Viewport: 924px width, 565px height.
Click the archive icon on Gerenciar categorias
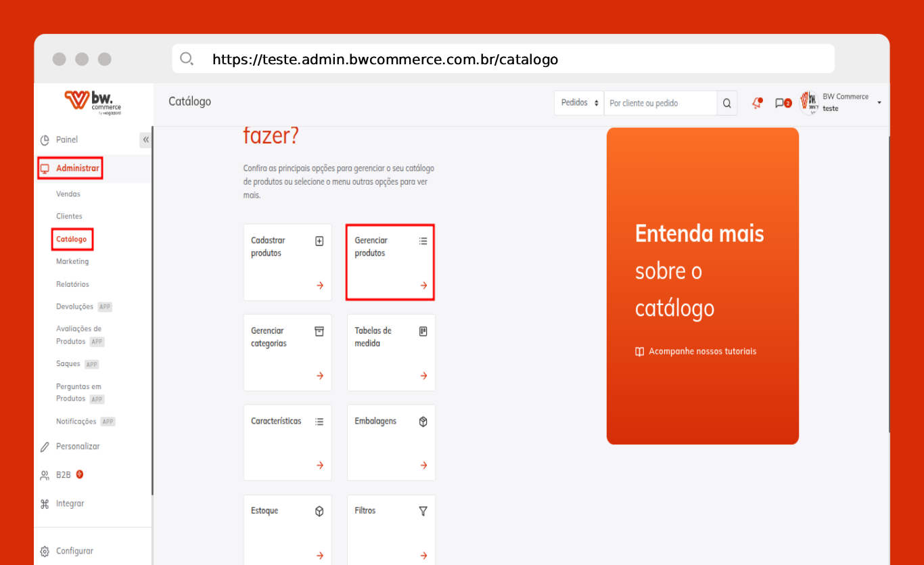(320, 331)
